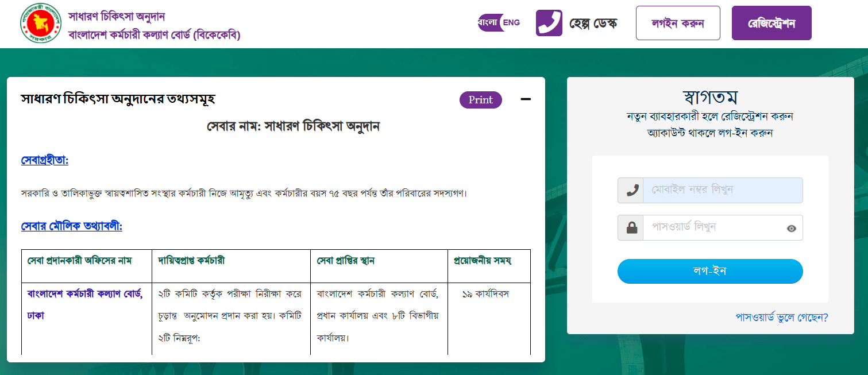Screen dimensions: 868x375
Task: Show password using the eye icon
Action: tap(791, 229)
